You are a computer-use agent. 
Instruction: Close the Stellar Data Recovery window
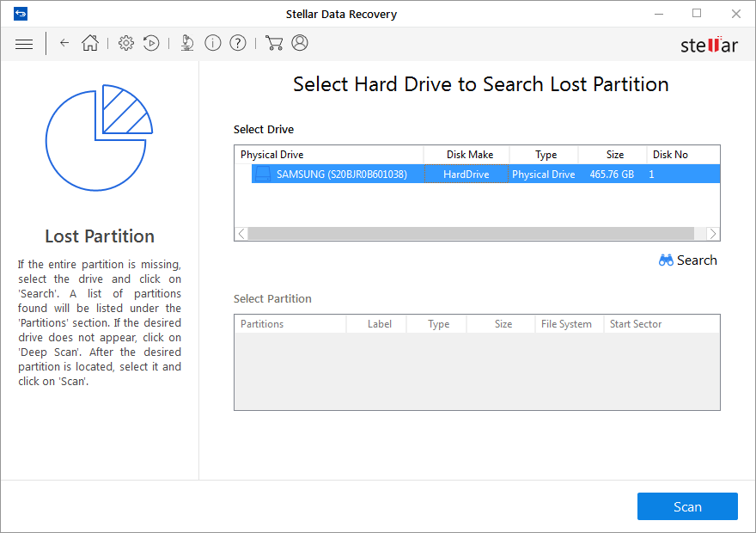click(x=735, y=14)
